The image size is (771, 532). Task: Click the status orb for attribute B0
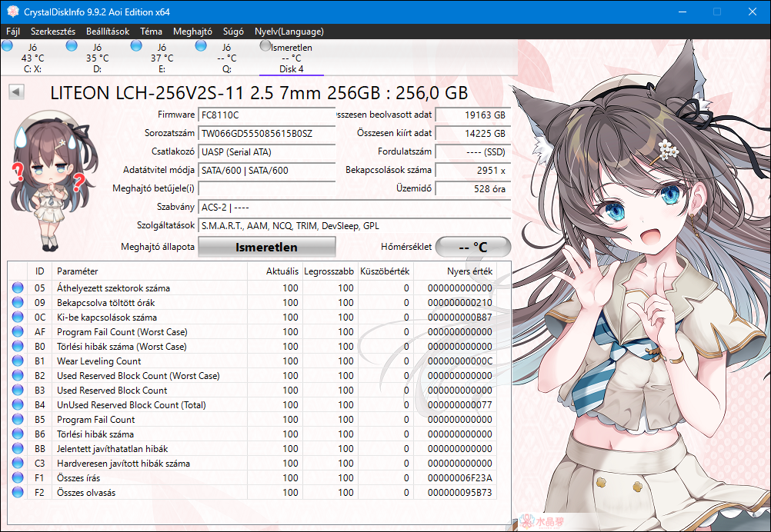(x=18, y=346)
